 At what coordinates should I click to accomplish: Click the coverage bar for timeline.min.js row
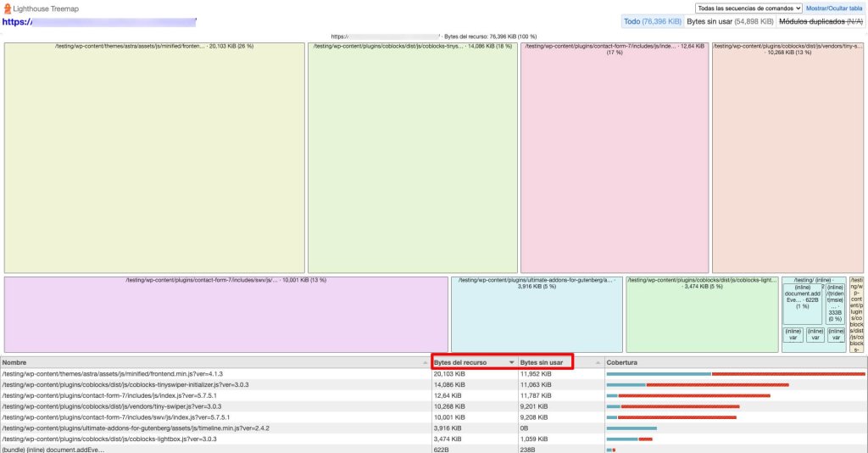632,428
